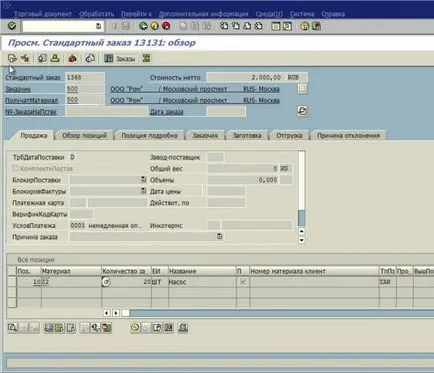
Task: Open the Система menu
Action: (302, 14)
